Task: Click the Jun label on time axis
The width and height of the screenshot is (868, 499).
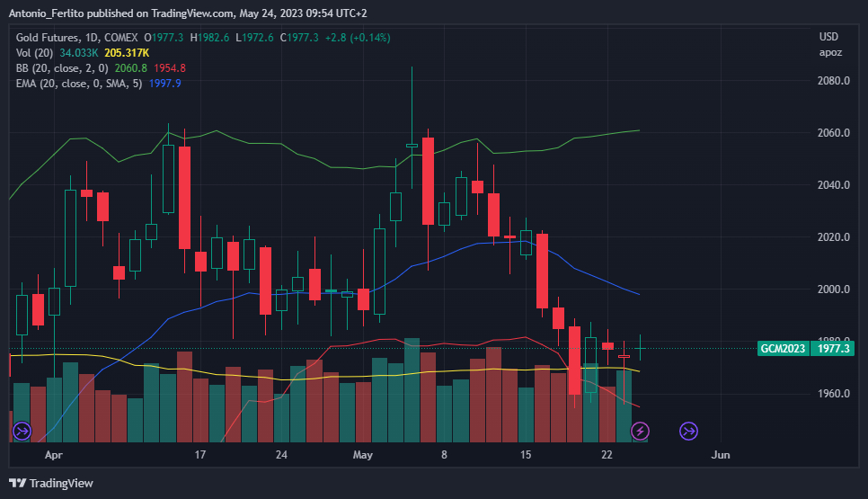Action: [x=721, y=455]
